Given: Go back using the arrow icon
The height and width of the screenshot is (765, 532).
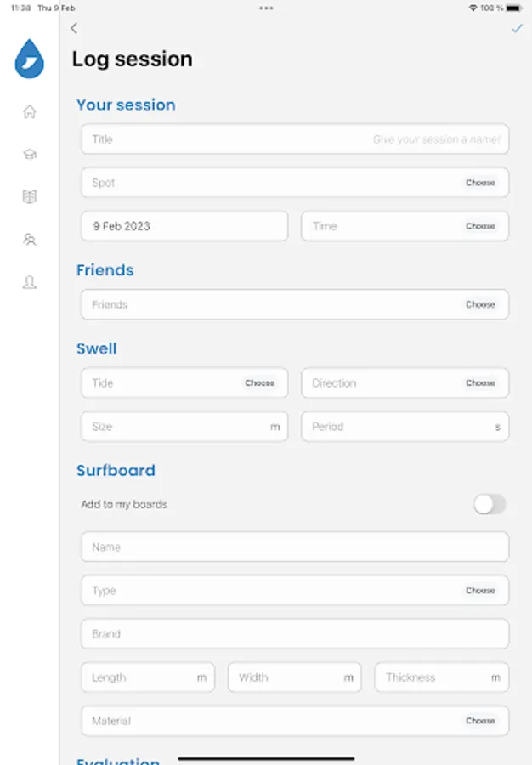Looking at the screenshot, I should [x=74, y=29].
